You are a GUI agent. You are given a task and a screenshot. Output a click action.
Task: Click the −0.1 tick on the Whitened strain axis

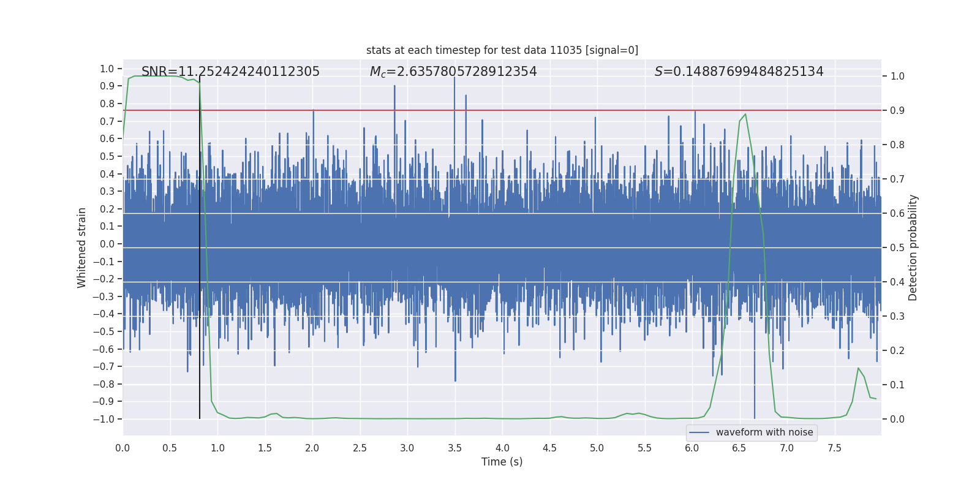(x=104, y=262)
